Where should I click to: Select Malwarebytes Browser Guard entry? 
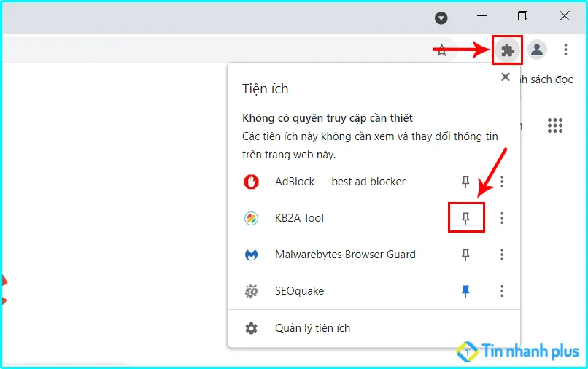345,255
